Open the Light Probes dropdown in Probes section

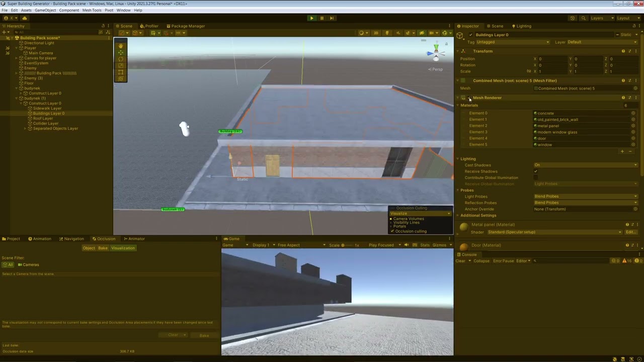(584, 196)
